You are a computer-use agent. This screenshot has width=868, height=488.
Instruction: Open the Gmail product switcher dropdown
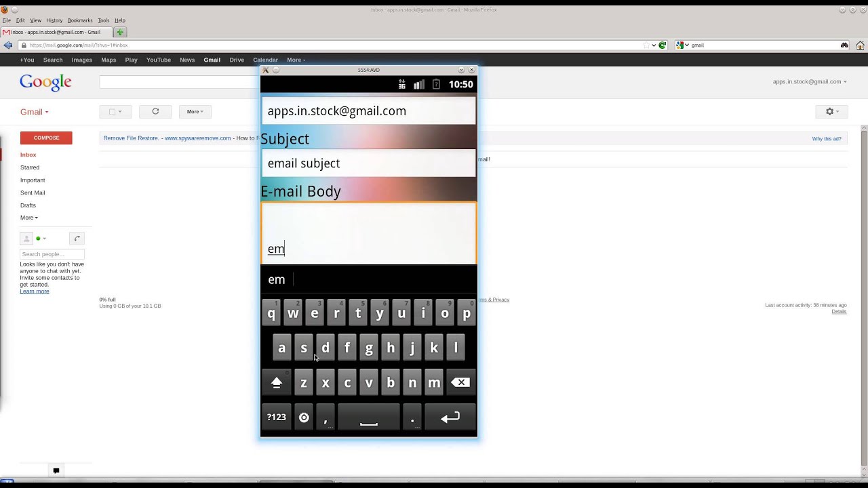(34, 112)
